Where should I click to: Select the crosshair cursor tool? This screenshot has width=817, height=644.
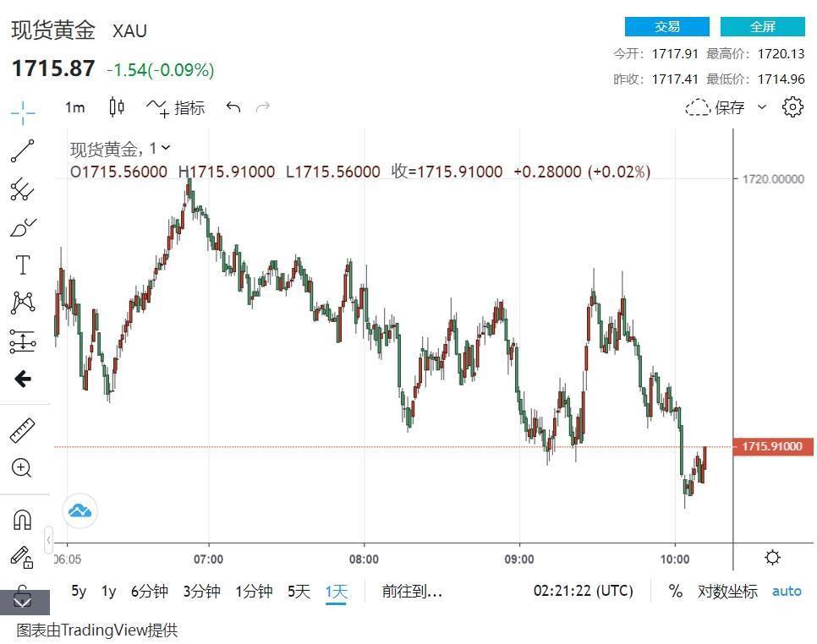22,112
